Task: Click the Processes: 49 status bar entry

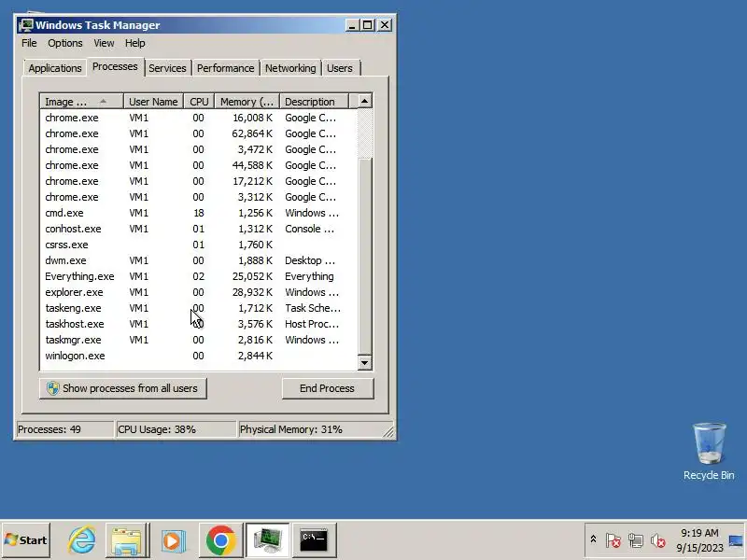Action: coord(65,429)
